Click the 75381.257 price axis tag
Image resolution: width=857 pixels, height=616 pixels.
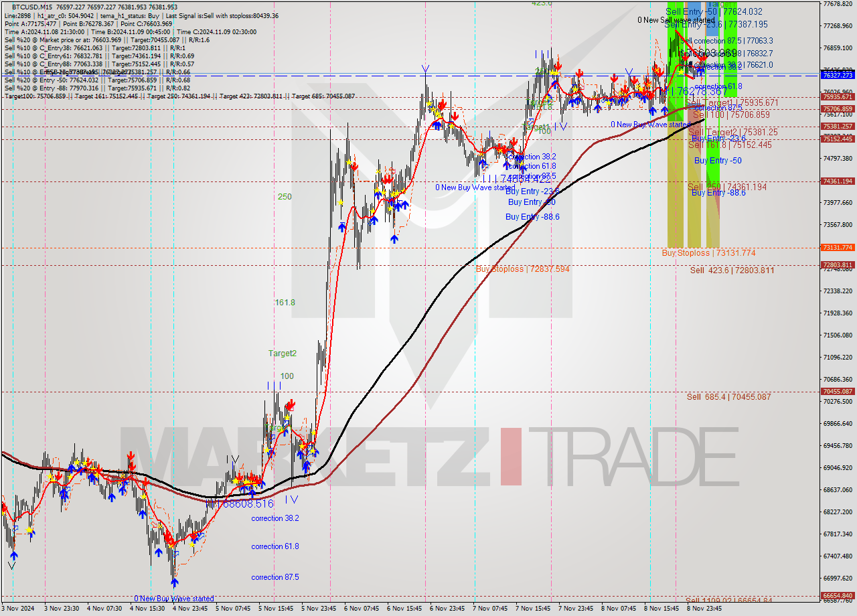click(x=837, y=127)
